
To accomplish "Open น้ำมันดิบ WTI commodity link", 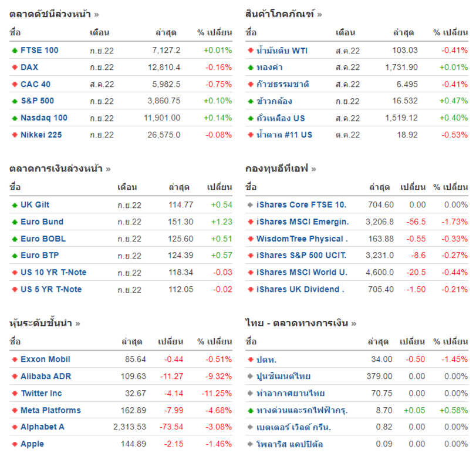I will 282,50.
